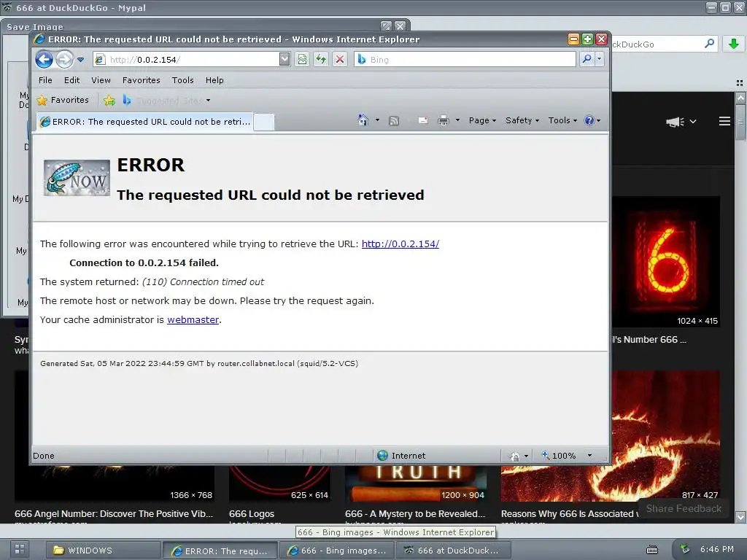This screenshot has height=560, width=747.
Task: Stop loading with the red X icon
Action: 340,60
